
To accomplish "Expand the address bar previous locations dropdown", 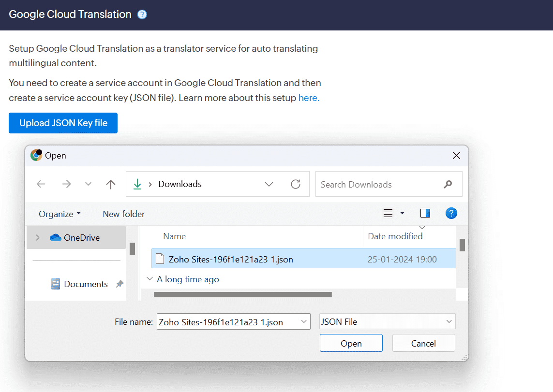I will [x=269, y=184].
